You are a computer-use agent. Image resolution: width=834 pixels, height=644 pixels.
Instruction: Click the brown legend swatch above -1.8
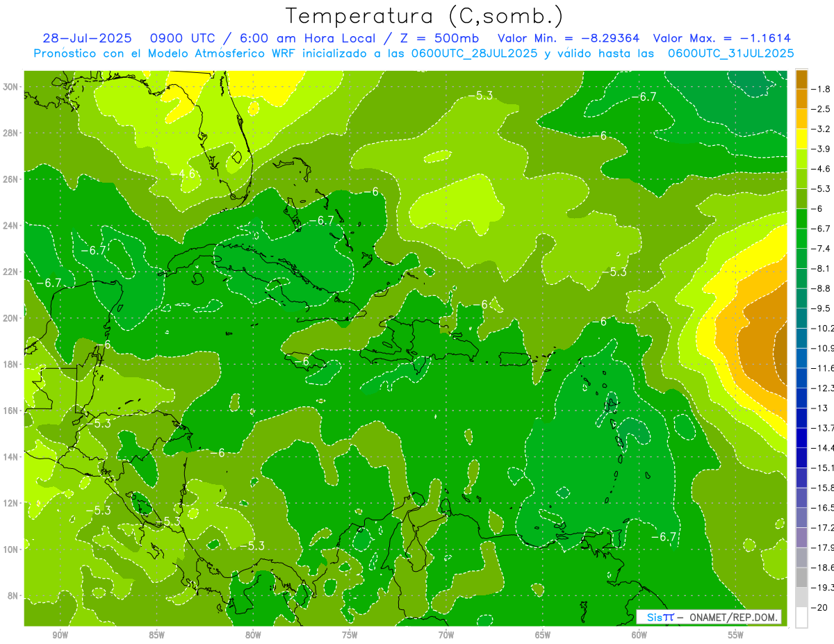(801, 79)
